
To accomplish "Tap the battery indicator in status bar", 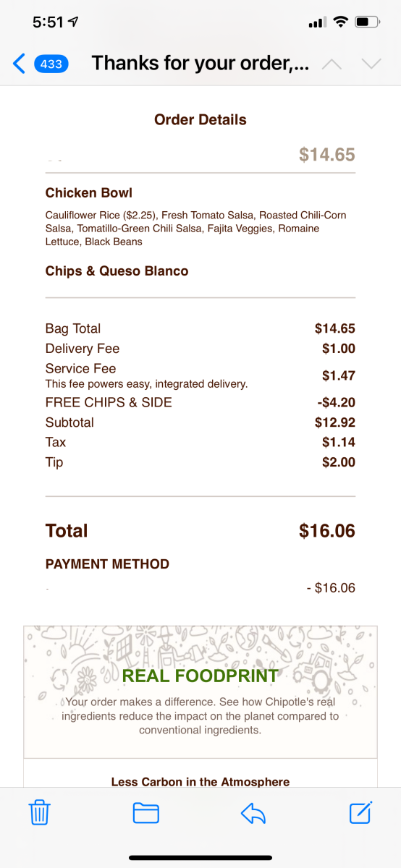I will 368,22.
